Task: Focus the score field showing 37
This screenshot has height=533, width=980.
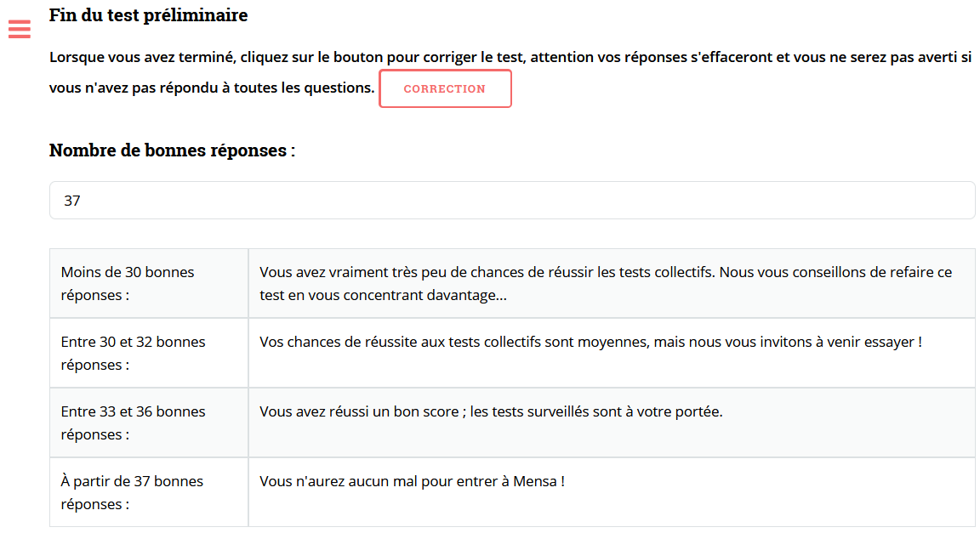Action: pos(511,201)
